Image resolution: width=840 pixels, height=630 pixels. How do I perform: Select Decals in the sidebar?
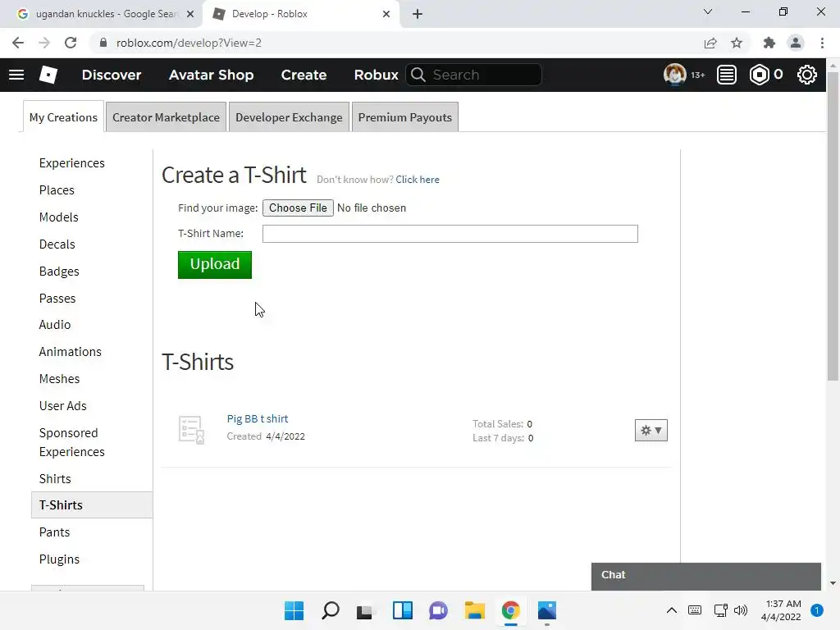coord(57,244)
